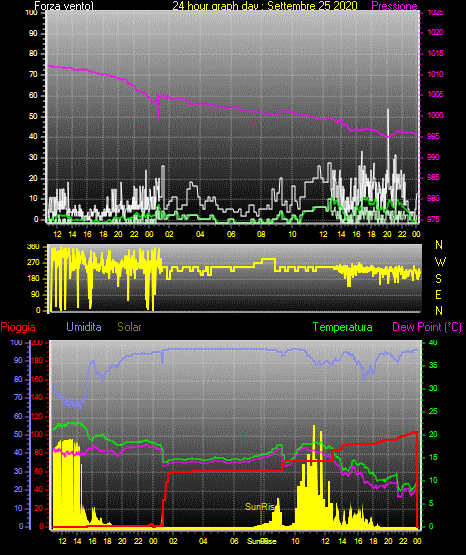This screenshot has width=466, height=555.
Task: Click the 985 value on pressure axis
Action: [x=433, y=177]
